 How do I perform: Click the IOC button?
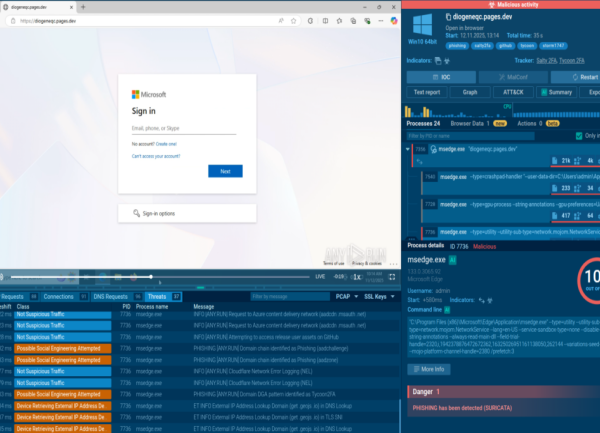tap(441, 77)
